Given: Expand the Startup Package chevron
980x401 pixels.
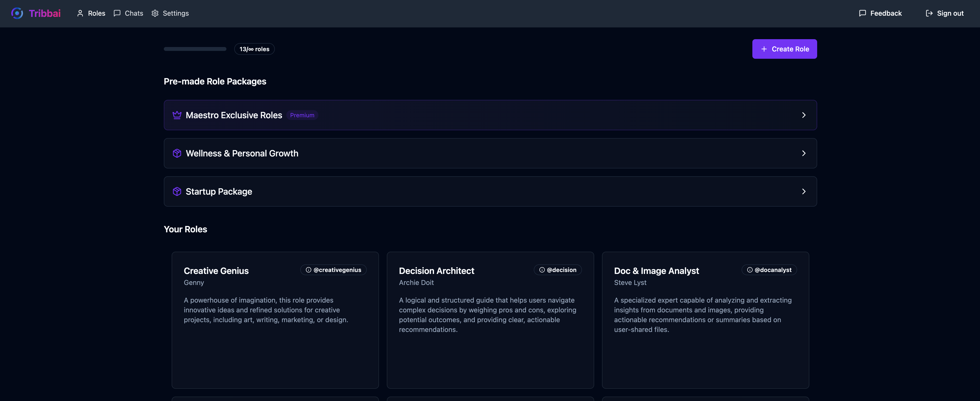Looking at the screenshot, I should click(804, 191).
